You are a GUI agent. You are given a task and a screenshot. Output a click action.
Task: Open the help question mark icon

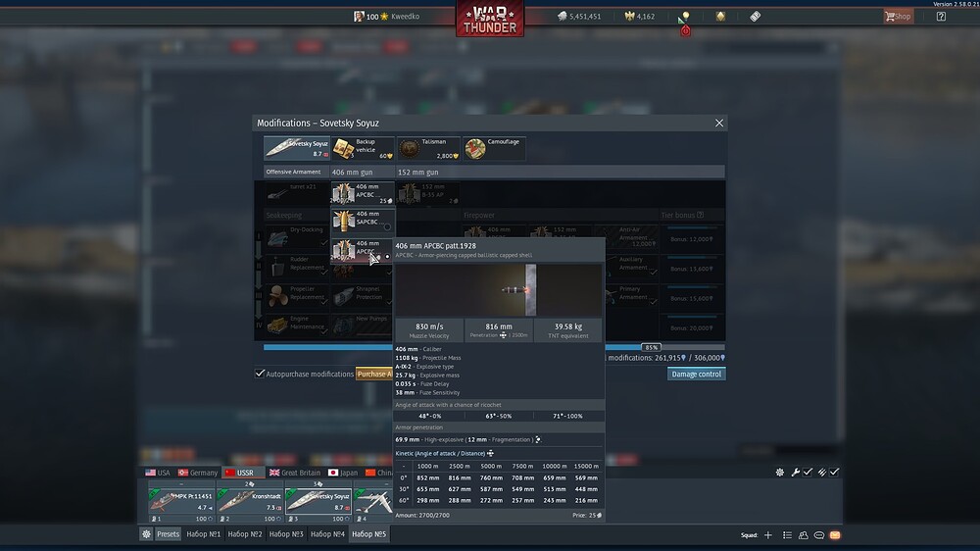point(941,17)
